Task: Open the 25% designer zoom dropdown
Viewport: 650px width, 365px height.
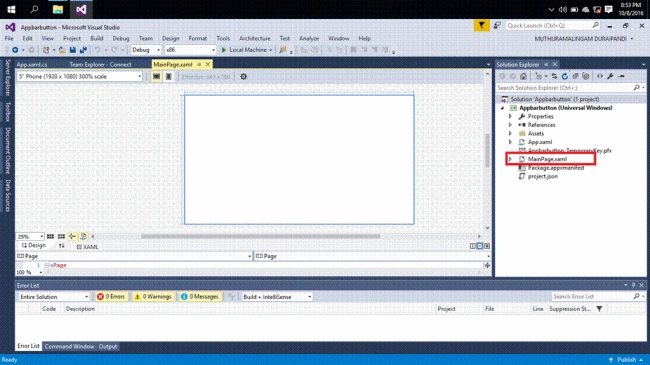Action: pos(30,236)
